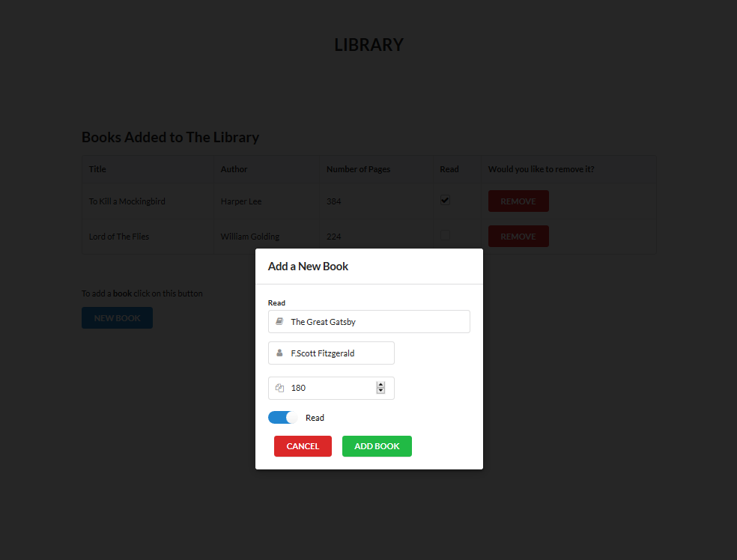Select the To Kill a Mockingbird title cell

pyautogui.click(x=148, y=201)
